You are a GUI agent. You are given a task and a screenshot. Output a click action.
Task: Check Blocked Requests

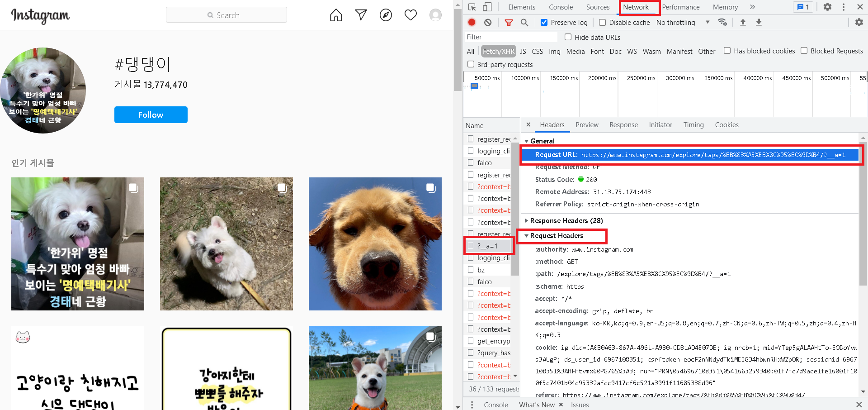[804, 51]
